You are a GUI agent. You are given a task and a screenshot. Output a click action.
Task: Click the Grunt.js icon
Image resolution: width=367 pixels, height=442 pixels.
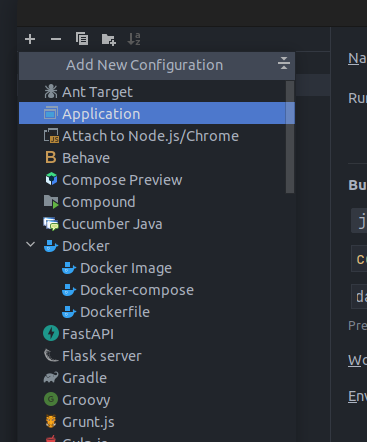pos(51,421)
